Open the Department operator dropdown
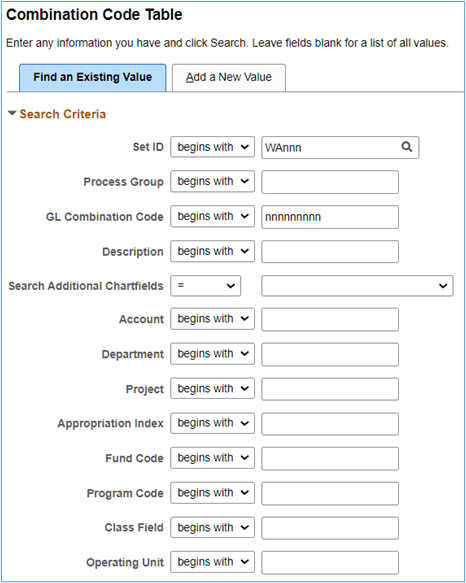Screen dimensions: 466x583 click(212, 354)
